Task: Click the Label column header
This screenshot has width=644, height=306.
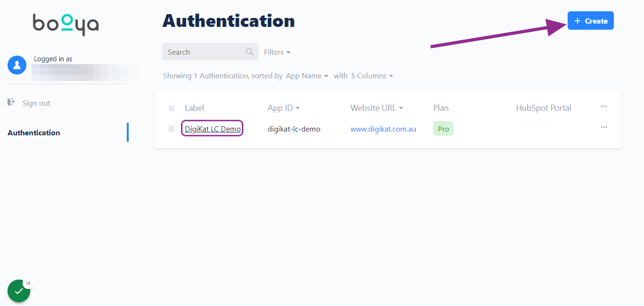Action: pyautogui.click(x=194, y=108)
